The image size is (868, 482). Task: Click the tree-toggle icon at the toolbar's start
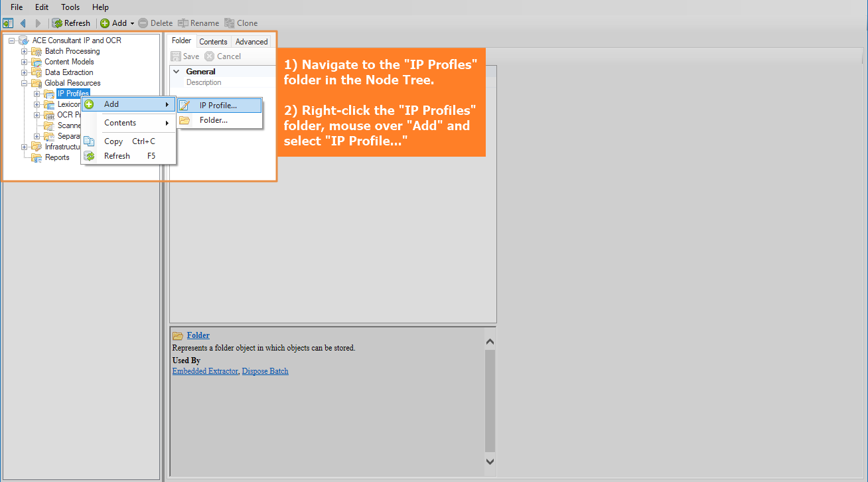(x=8, y=23)
